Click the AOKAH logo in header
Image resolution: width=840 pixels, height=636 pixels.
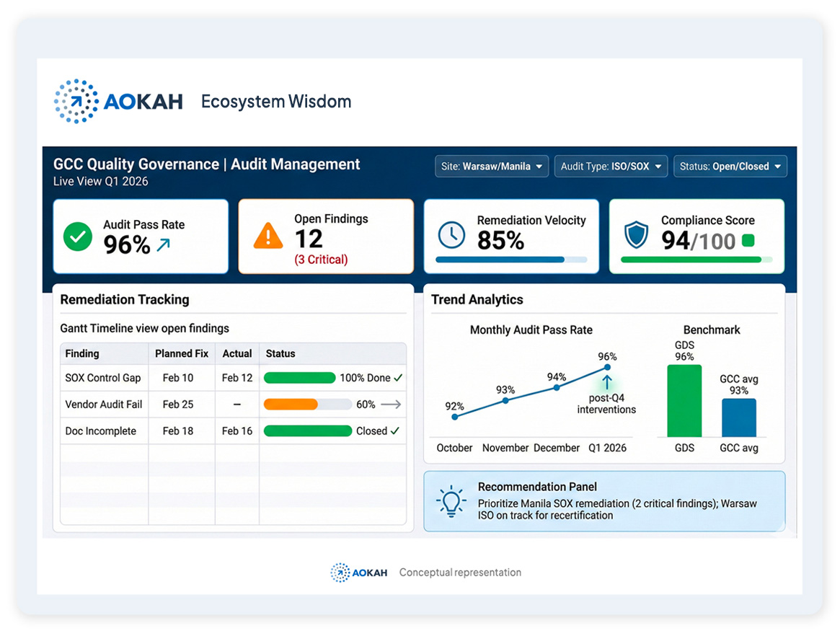click(119, 101)
